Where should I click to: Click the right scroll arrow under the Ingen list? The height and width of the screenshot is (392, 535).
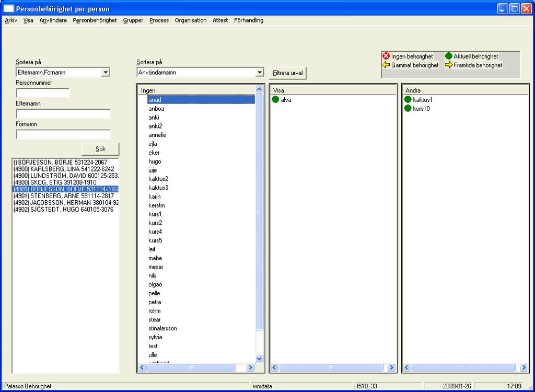[250, 367]
